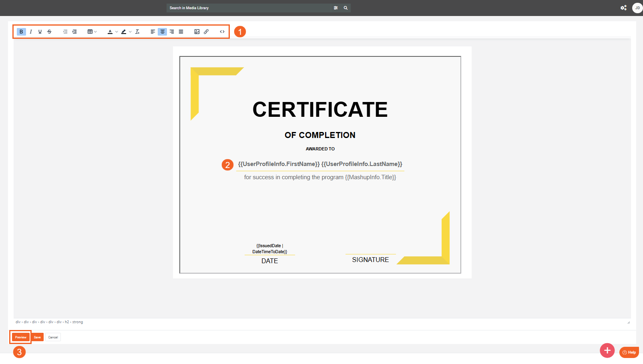Select h2 in the element path bar
The height and width of the screenshot is (364, 643).
click(x=67, y=322)
